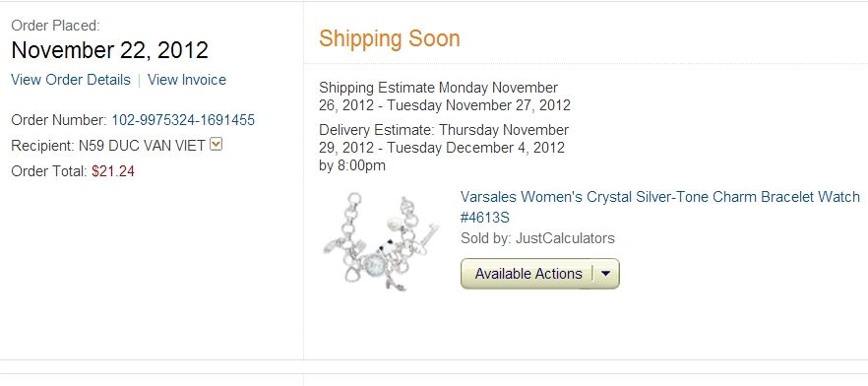Click the seller name JustCalculators
The image size is (868, 386).
click(x=565, y=238)
